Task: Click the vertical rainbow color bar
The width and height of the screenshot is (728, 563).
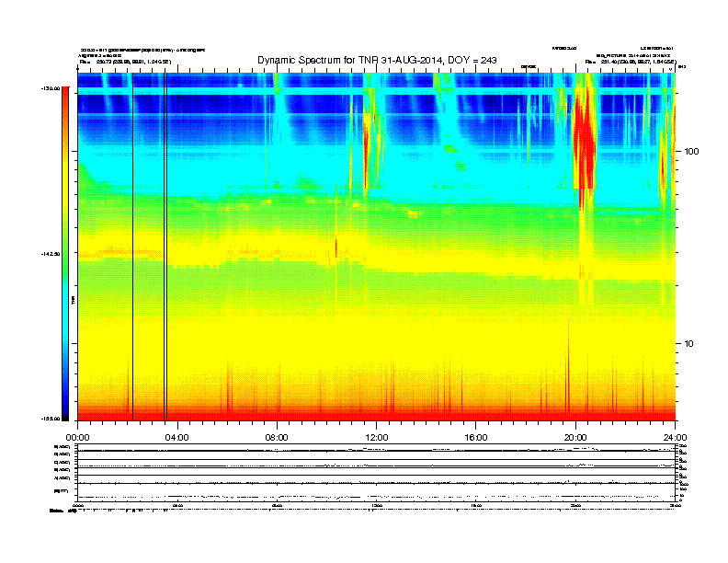Action: coord(65,254)
